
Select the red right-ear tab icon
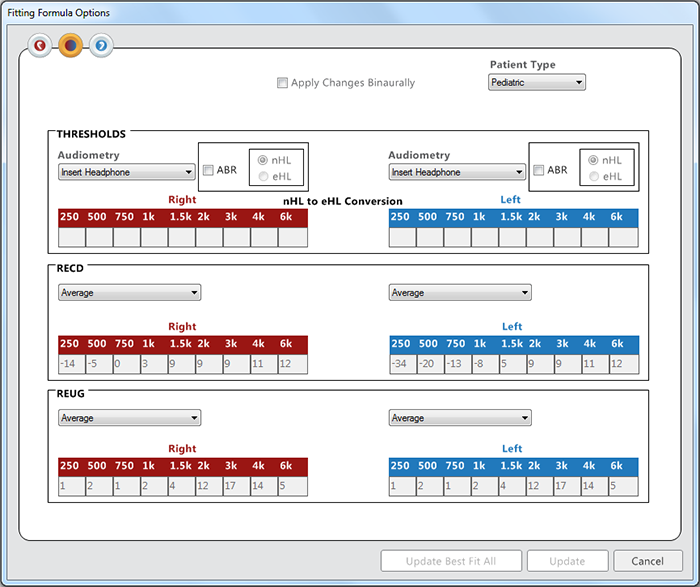pyautogui.click(x=40, y=46)
